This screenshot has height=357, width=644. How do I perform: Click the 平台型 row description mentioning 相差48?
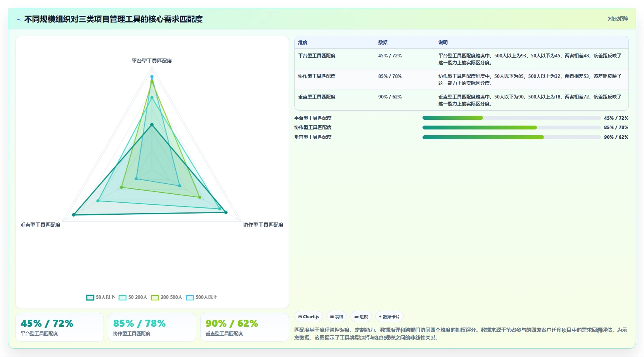tap(530, 59)
